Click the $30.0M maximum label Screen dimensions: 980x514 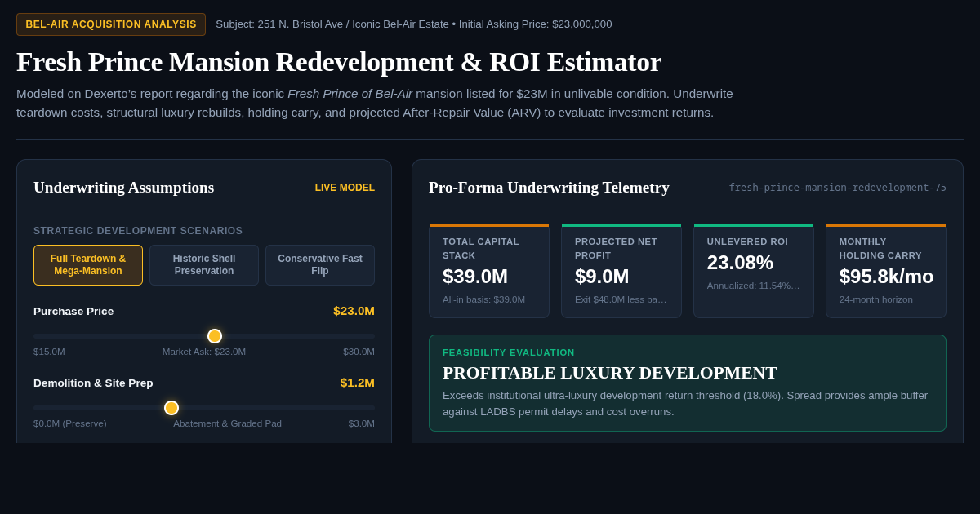coord(359,352)
